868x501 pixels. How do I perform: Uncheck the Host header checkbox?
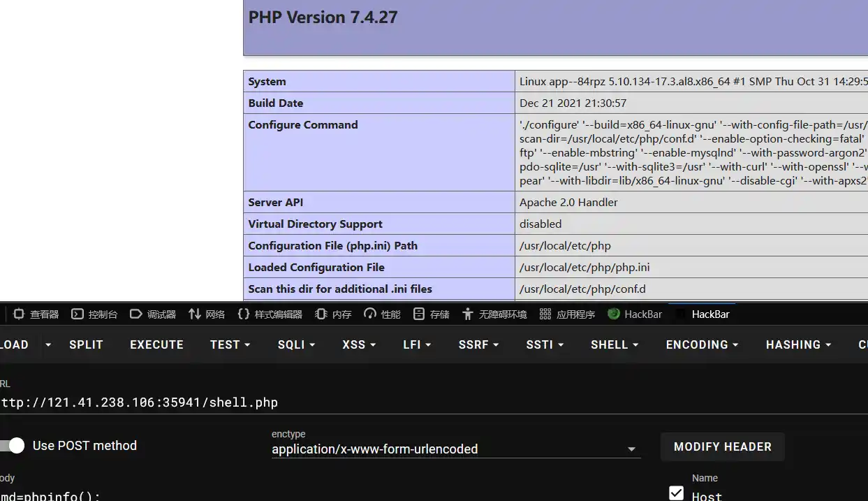676,493
